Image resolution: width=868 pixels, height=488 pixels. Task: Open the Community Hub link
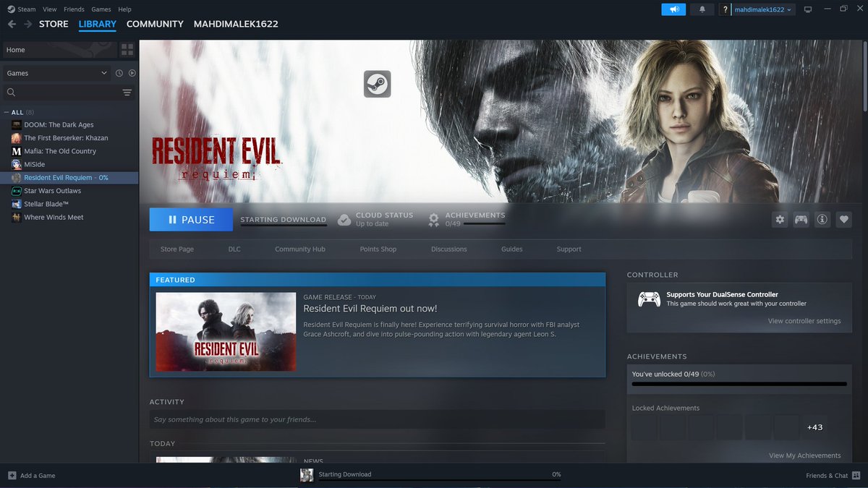[300, 249]
